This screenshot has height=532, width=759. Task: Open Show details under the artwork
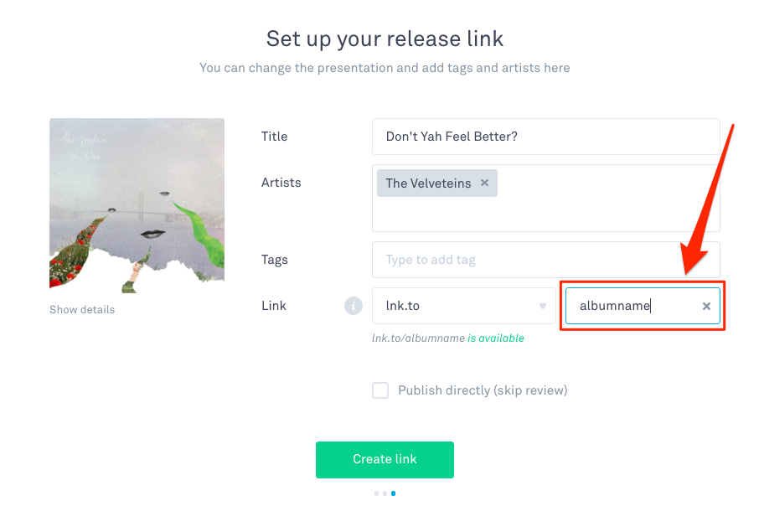[81, 309]
